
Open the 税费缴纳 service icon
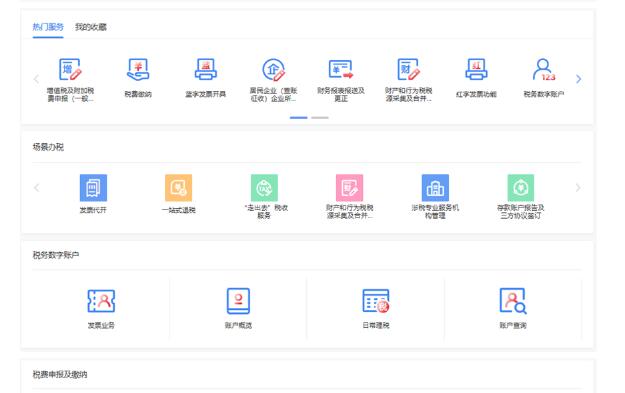coord(138,69)
